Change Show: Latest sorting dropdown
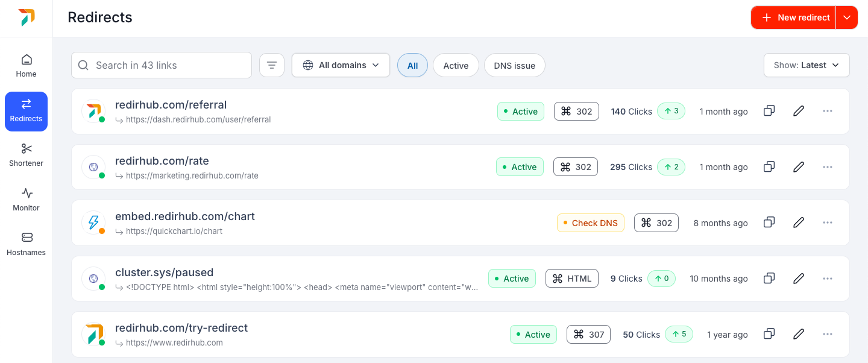This screenshot has width=868, height=363. (x=807, y=65)
